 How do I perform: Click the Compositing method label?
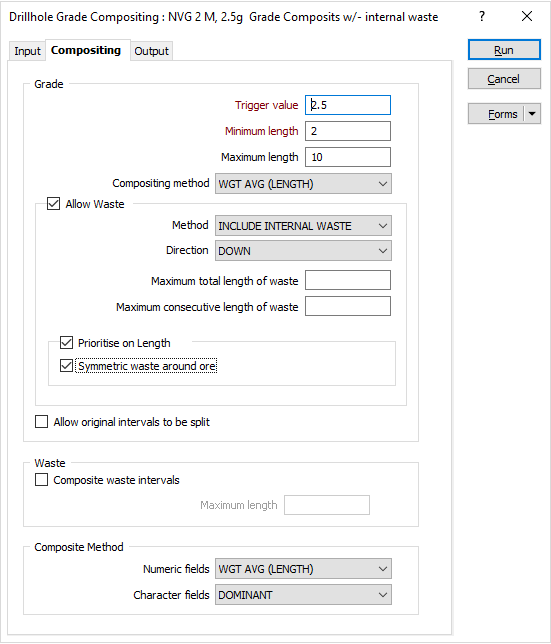(161, 183)
